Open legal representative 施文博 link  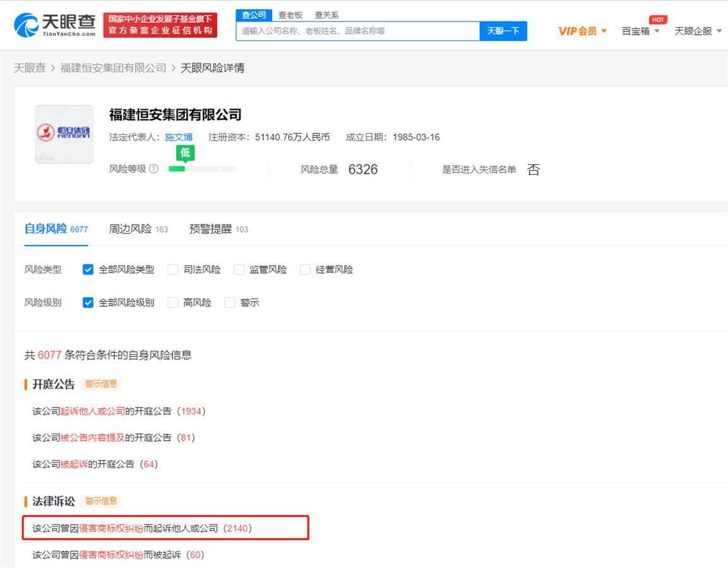[x=179, y=138]
